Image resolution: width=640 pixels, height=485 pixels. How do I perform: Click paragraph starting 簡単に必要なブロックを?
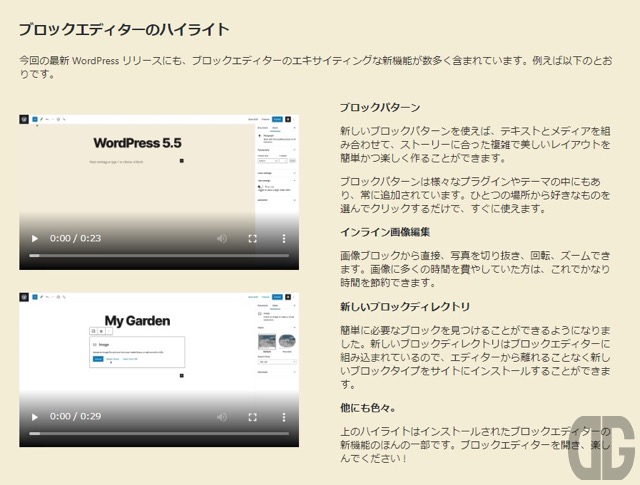(x=475, y=357)
